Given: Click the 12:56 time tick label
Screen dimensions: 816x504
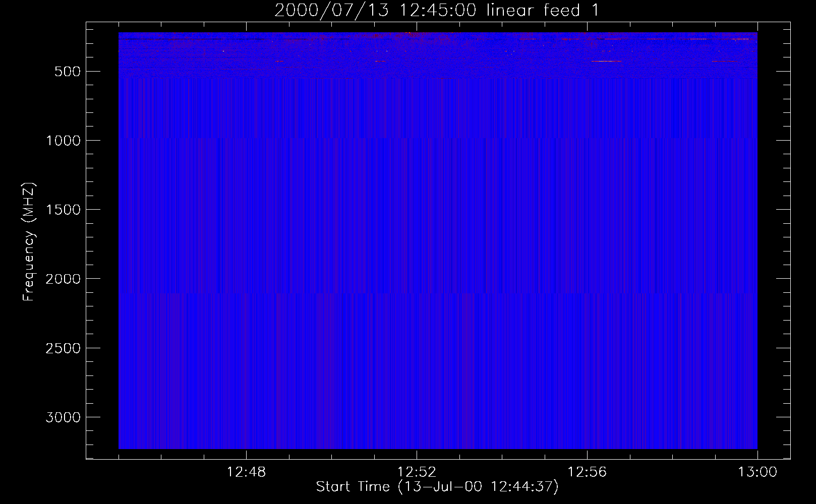Looking at the screenshot, I should tap(587, 472).
